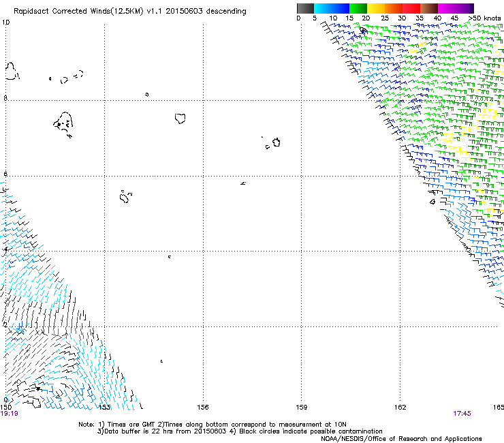Viewport: 504px width, 443px height.
Task: Click the longitude label 156
Action: pyautogui.click(x=203, y=408)
